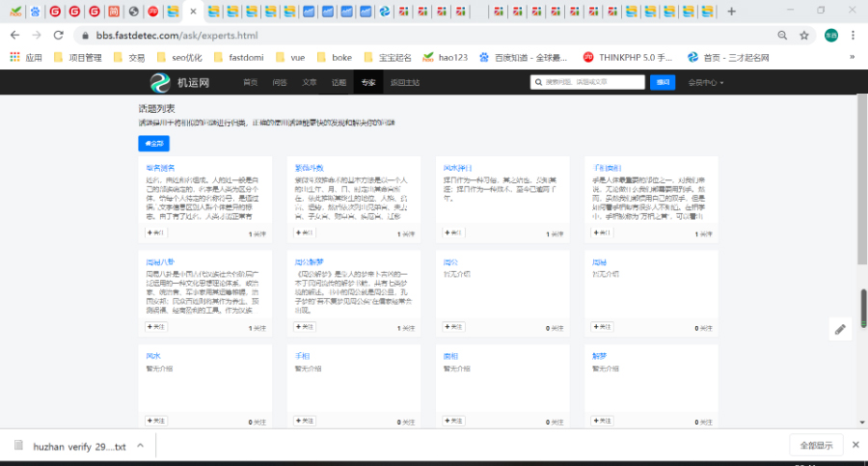Image resolution: width=868 pixels, height=466 pixels.
Task: Open the Chrome three-dot menu
Action: coord(853,35)
